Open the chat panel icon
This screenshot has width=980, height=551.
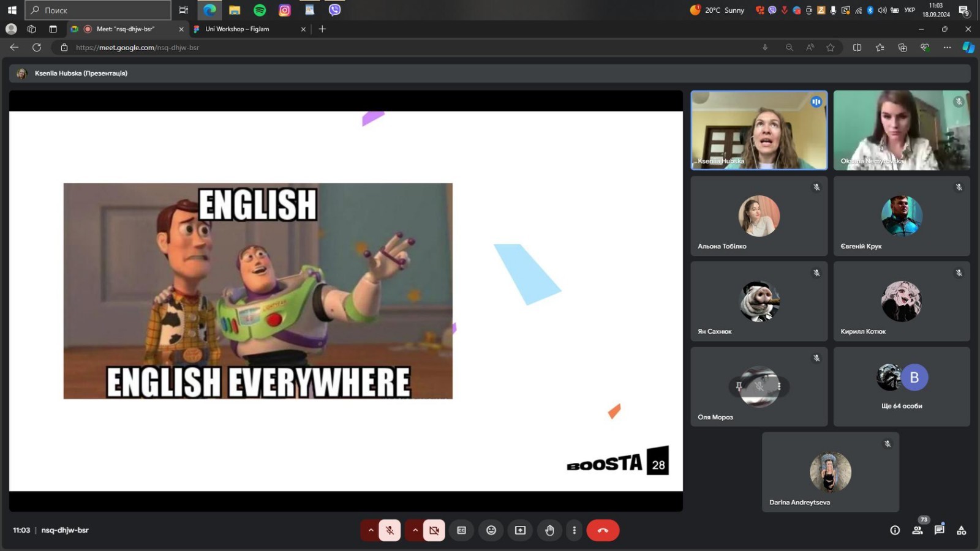coord(939,530)
